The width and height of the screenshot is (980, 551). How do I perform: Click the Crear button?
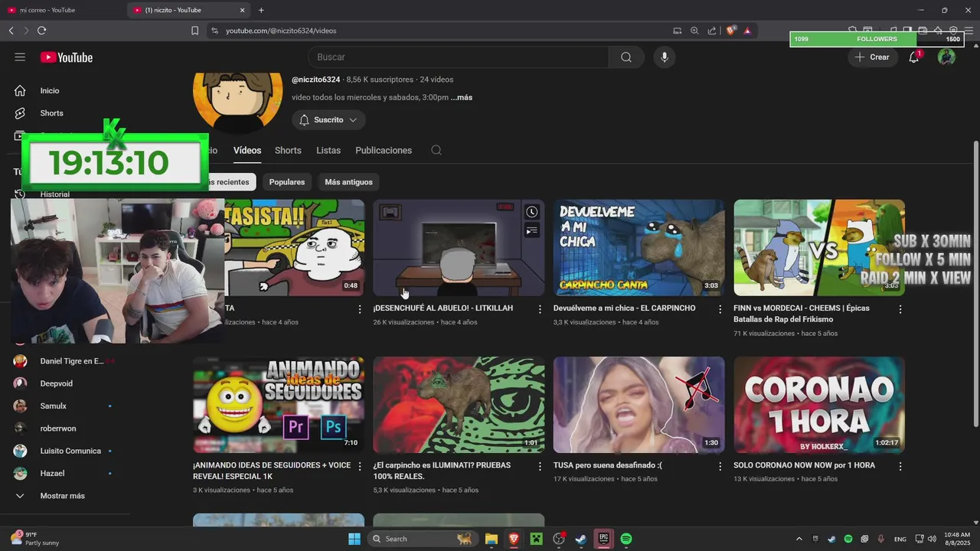tap(872, 57)
